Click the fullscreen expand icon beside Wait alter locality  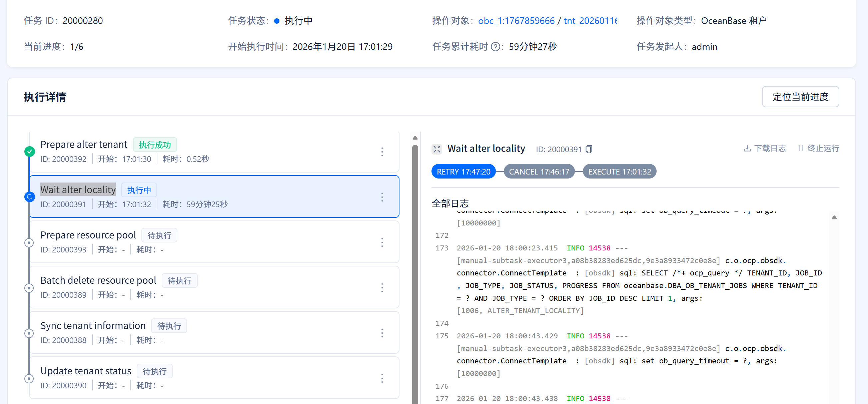(x=437, y=149)
